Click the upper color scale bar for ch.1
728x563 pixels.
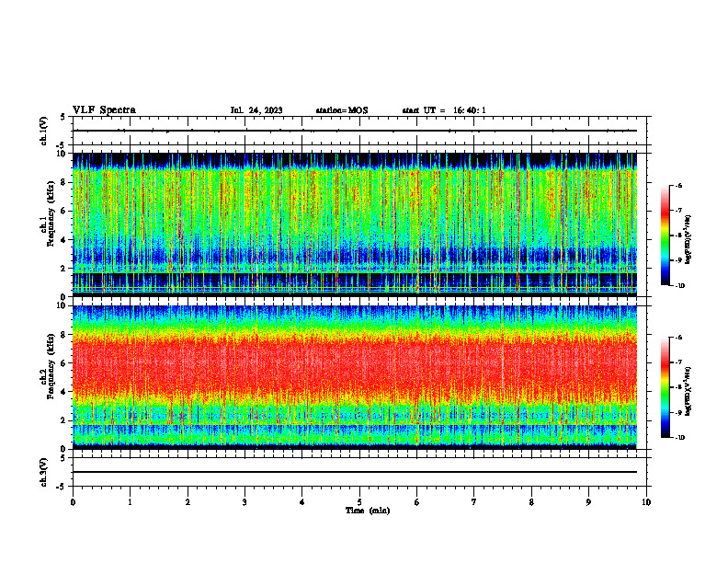[x=665, y=236]
